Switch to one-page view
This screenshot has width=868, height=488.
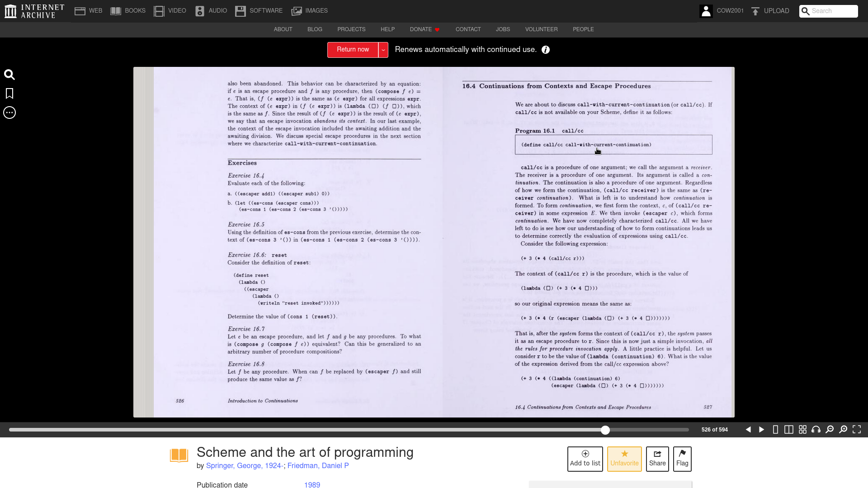(775, 430)
